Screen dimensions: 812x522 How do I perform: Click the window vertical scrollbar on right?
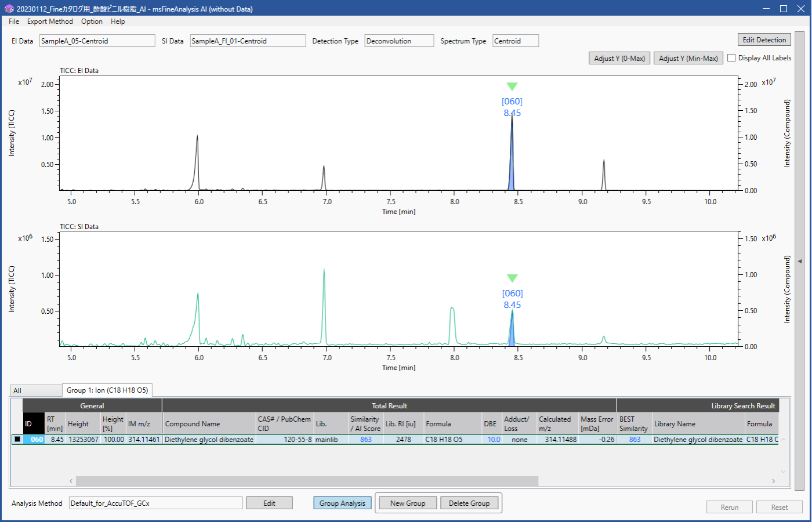800,261
